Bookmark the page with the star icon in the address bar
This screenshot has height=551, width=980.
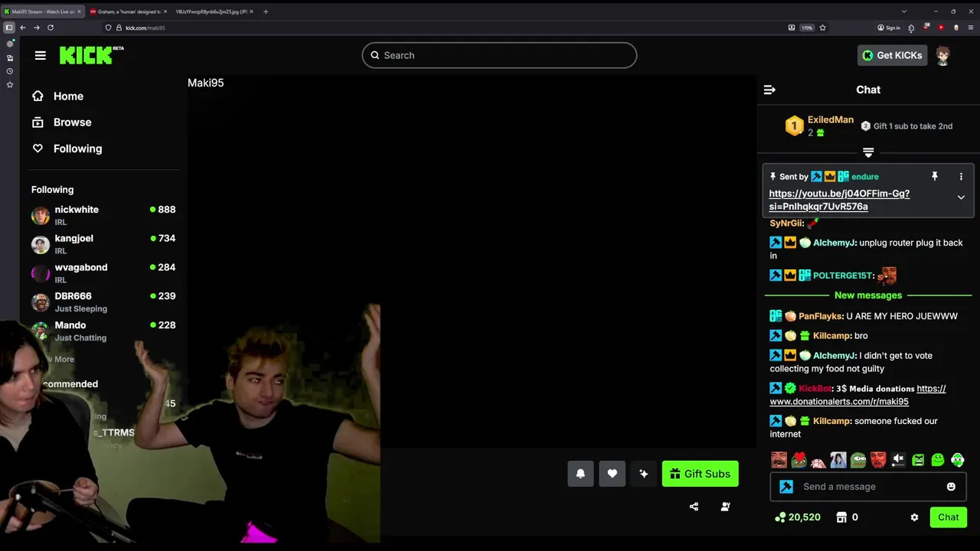(x=822, y=28)
